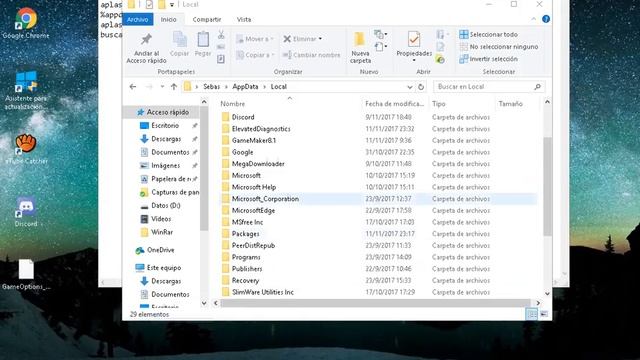Select Escritorio under Acceso rápido
The height and width of the screenshot is (360, 640).
(165, 125)
